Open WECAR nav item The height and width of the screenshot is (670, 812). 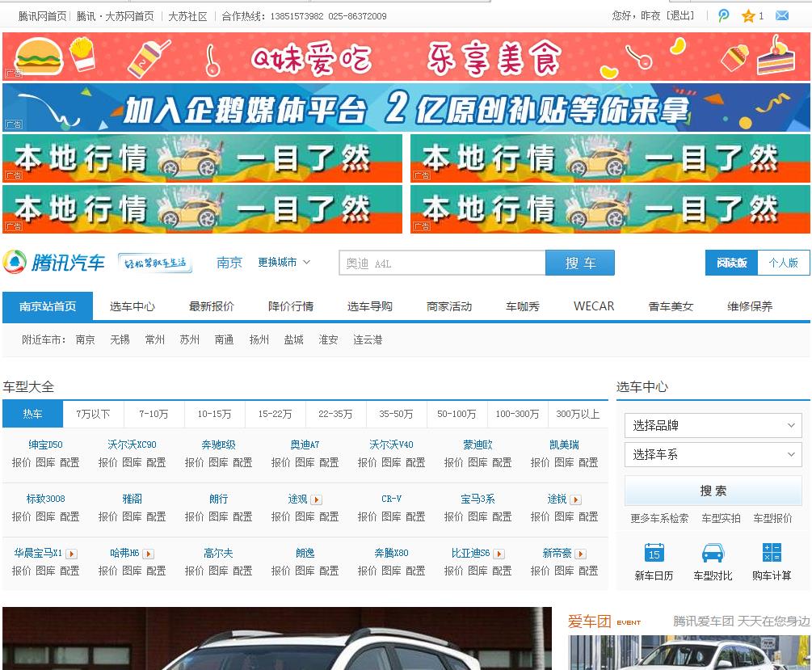(594, 306)
